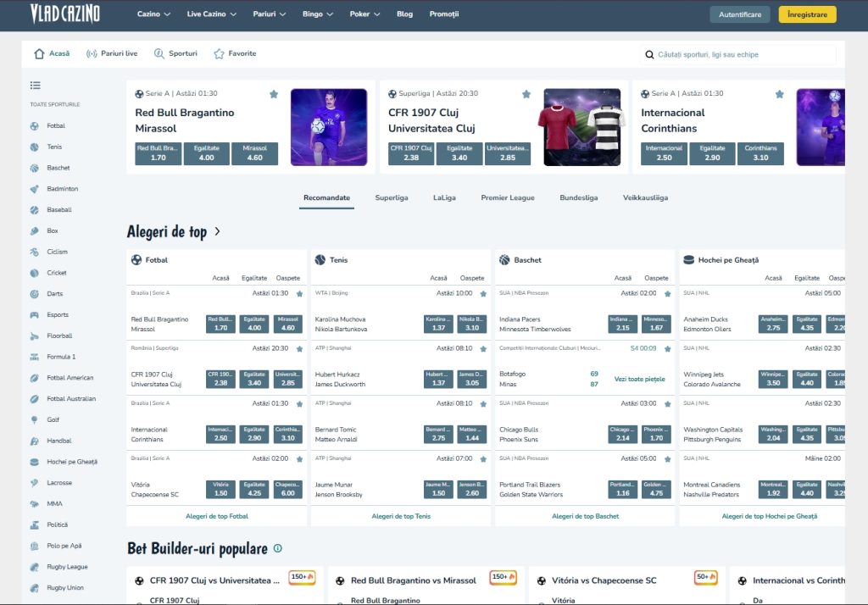Favorite the CFR 1907 Cluj featured card
The width and height of the screenshot is (868, 605).
point(526,94)
